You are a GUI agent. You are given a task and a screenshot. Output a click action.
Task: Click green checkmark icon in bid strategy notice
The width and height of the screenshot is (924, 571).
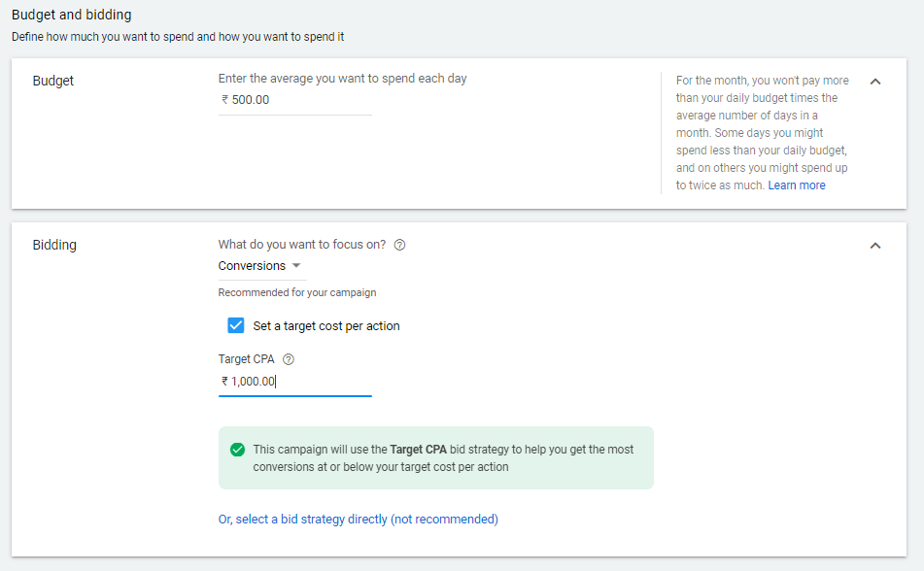pyautogui.click(x=237, y=450)
